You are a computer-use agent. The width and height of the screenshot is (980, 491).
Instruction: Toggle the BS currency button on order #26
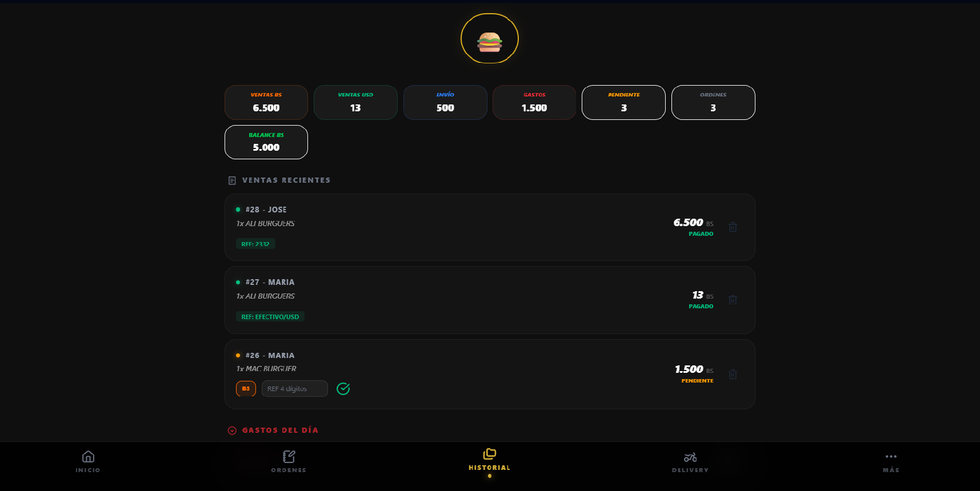[246, 389]
